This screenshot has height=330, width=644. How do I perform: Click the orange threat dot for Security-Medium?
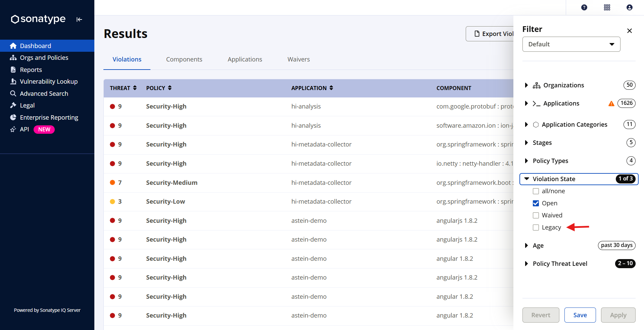tap(112, 182)
